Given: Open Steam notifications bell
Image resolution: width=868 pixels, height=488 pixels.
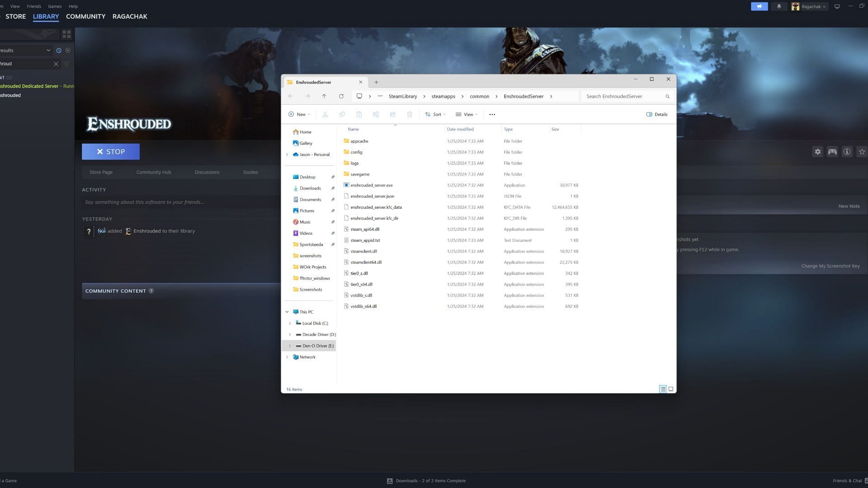Looking at the screenshot, I should pos(779,6).
